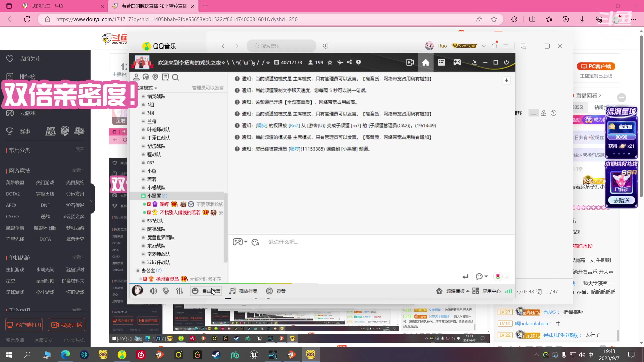Open font style icon in chat box

pyautogui.click(x=255, y=242)
